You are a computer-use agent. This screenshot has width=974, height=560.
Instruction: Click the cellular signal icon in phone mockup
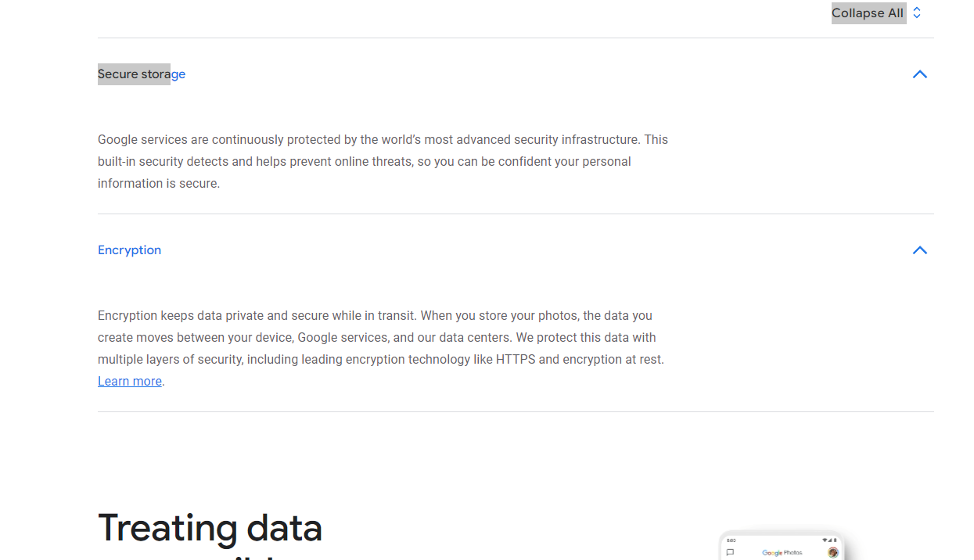tap(830, 540)
